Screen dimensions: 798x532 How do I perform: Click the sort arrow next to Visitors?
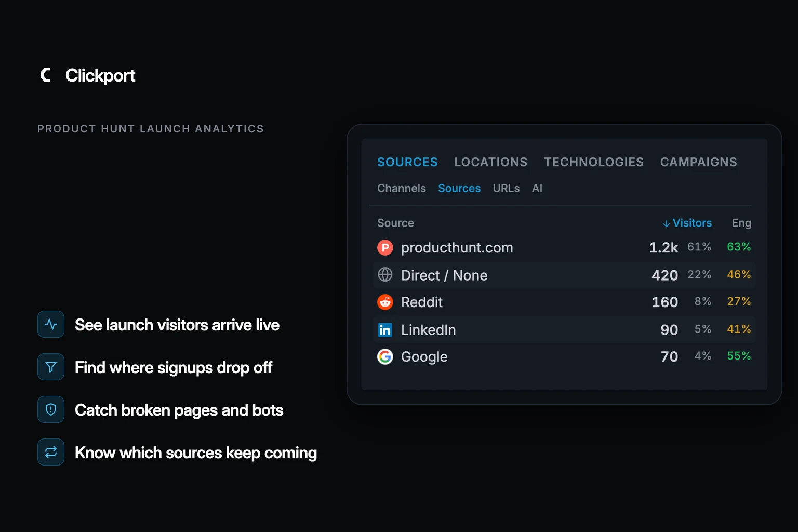pyautogui.click(x=666, y=223)
